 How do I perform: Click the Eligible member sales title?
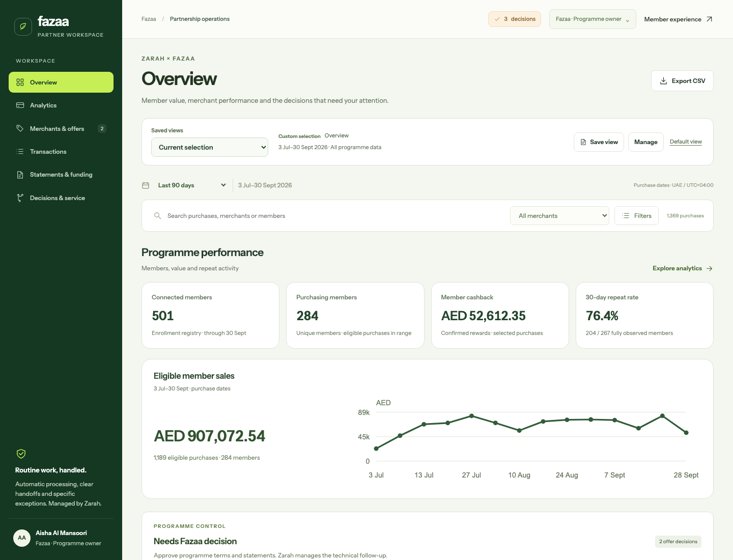click(x=194, y=376)
